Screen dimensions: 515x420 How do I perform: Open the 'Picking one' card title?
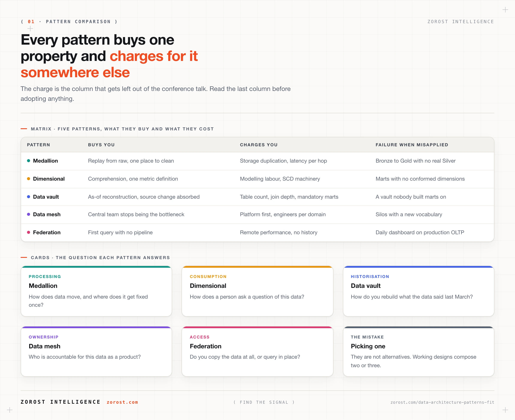click(368, 346)
